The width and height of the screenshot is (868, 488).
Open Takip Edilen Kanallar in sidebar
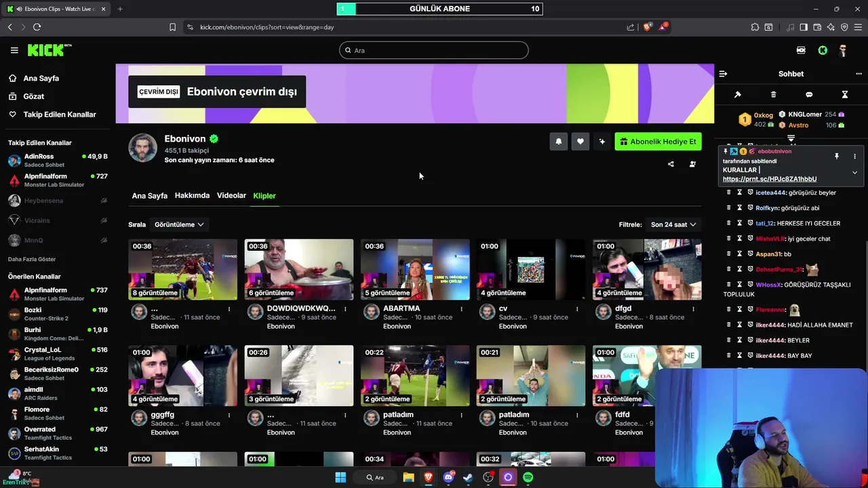tap(52, 115)
